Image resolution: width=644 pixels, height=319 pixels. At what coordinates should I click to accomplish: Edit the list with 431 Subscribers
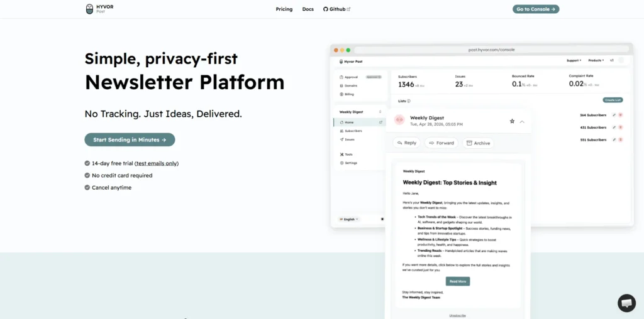point(614,127)
